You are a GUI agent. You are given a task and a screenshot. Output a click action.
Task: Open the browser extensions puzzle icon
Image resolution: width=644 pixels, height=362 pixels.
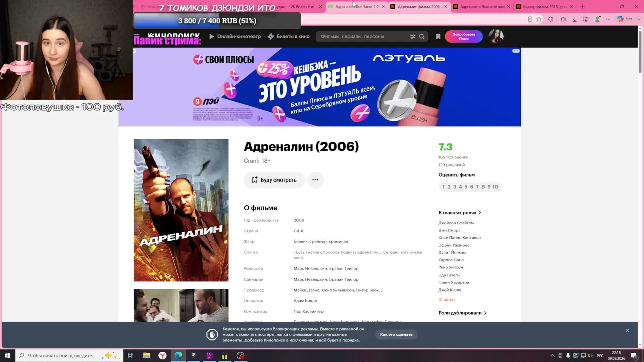pyautogui.click(x=551, y=19)
